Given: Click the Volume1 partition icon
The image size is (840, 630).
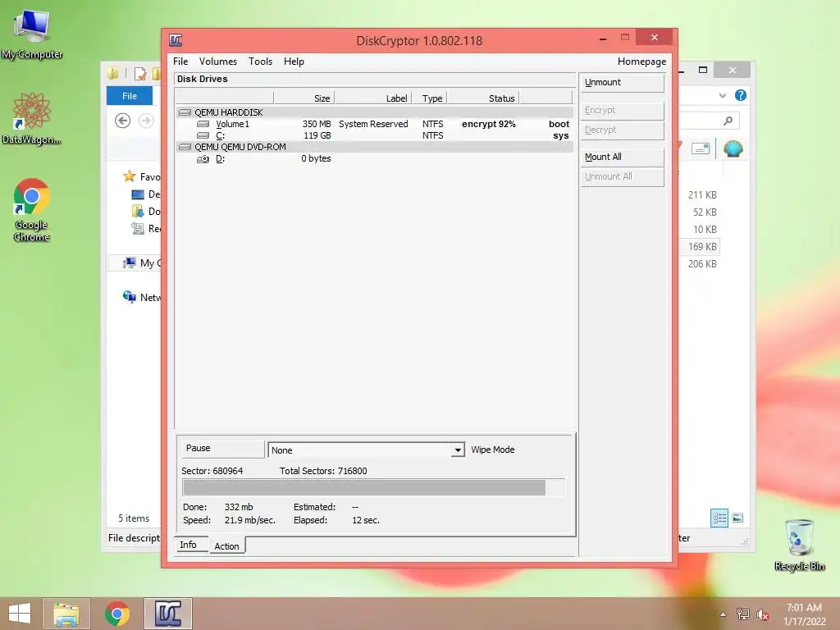Looking at the screenshot, I should point(203,125).
